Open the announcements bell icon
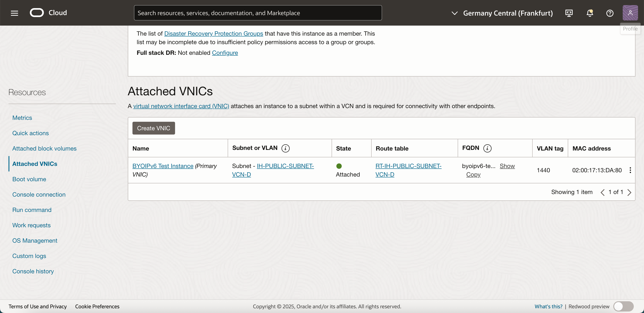 (x=589, y=13)
